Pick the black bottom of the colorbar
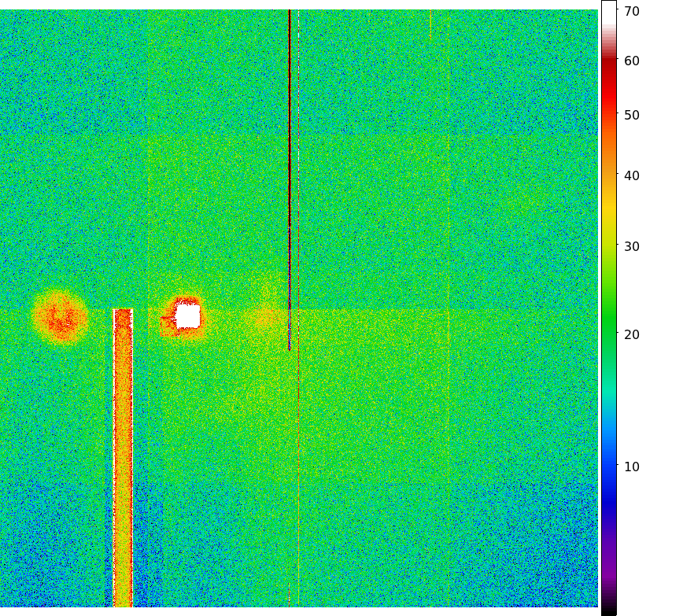Screen dimensions: 683x616 pyautogui.click(x=608, y=609)
